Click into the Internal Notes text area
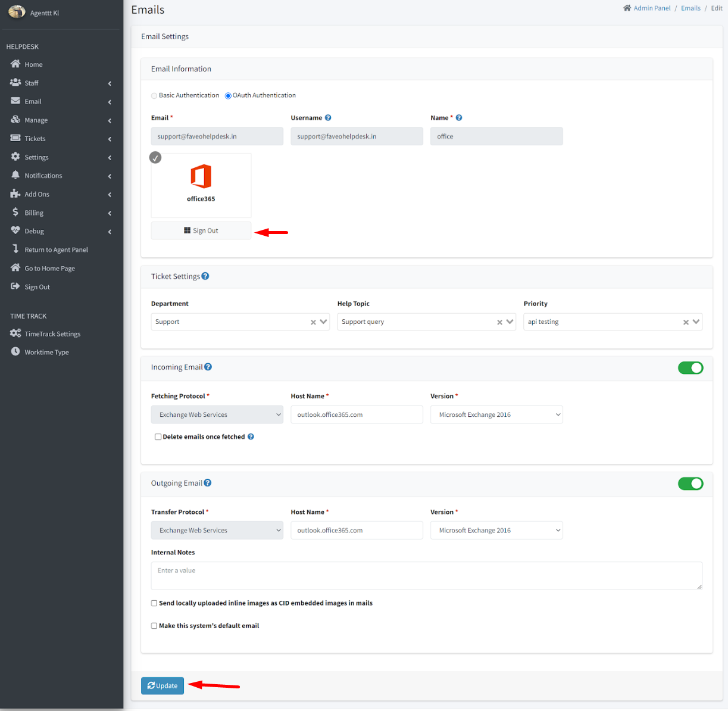728x711 pixels. [426, 576]
